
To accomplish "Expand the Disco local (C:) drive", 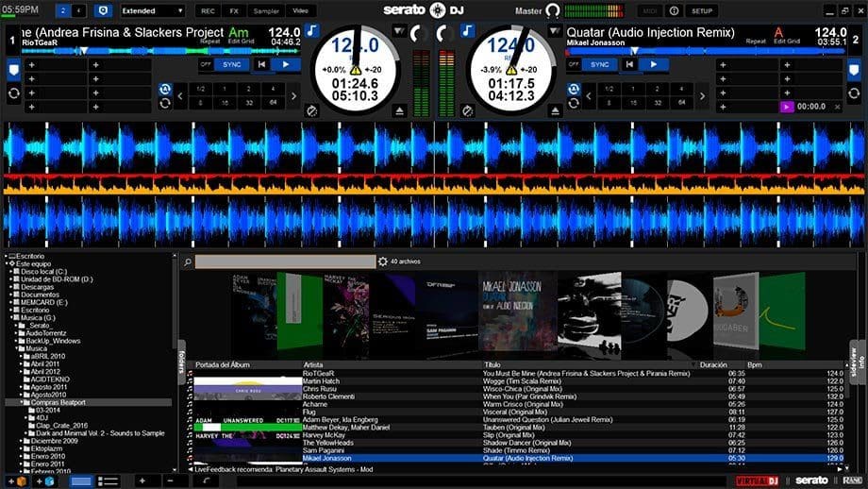I will coord(11,272).
